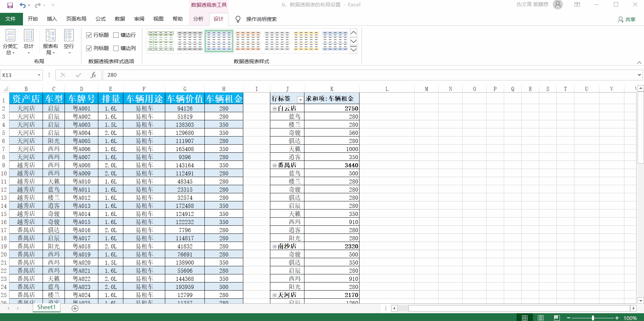The width and height of the screenshot is (644, 321).
Task: Click 操作说明搜索 tell me search
Action: point(262,19)
